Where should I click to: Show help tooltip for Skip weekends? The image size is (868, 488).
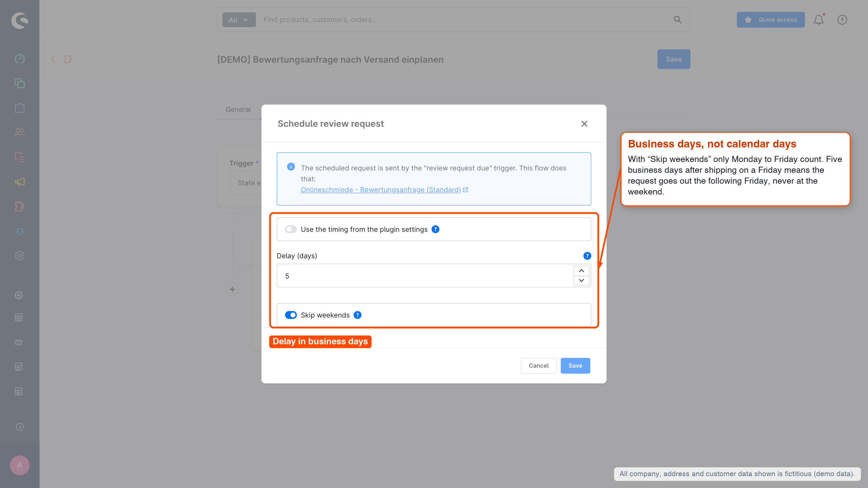(357, 315)
